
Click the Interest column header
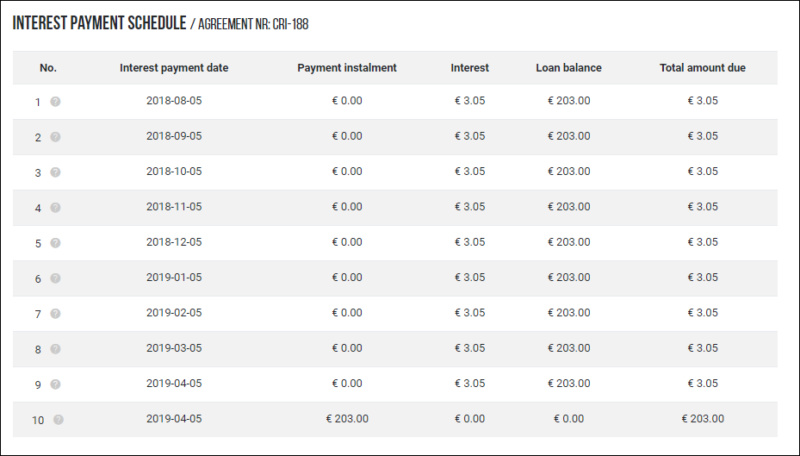[x=469, y=68]
